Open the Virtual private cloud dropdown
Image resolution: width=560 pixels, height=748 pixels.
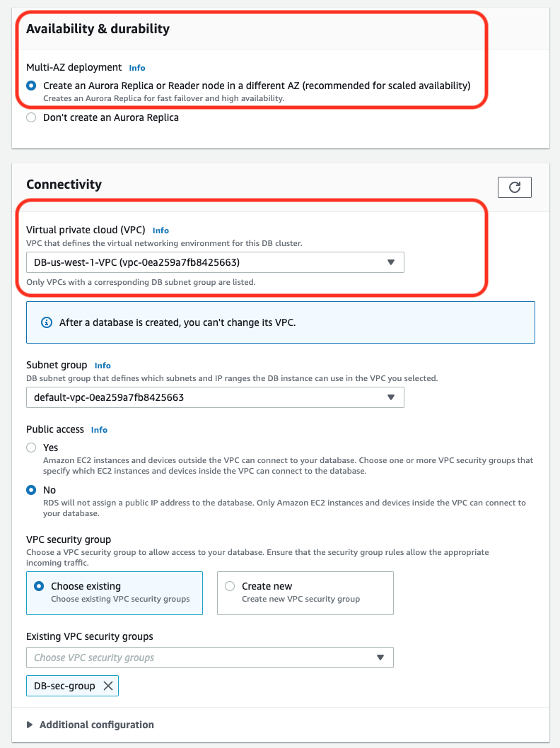(215, 262)
